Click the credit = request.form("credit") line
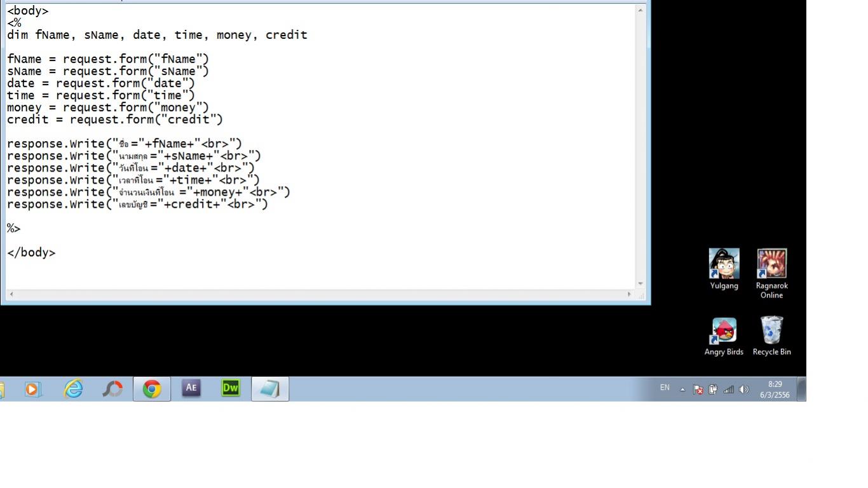 pyautogui.click(x=115, y=119)
